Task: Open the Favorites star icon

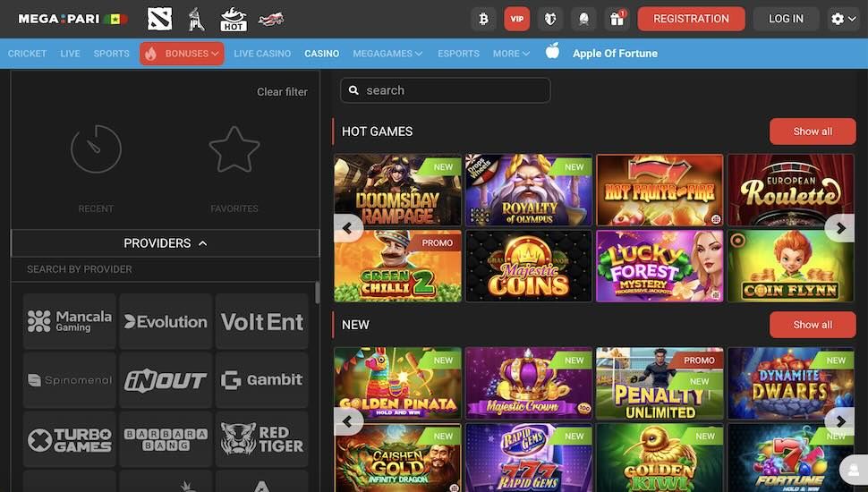Action: click(x=234, y=148)
